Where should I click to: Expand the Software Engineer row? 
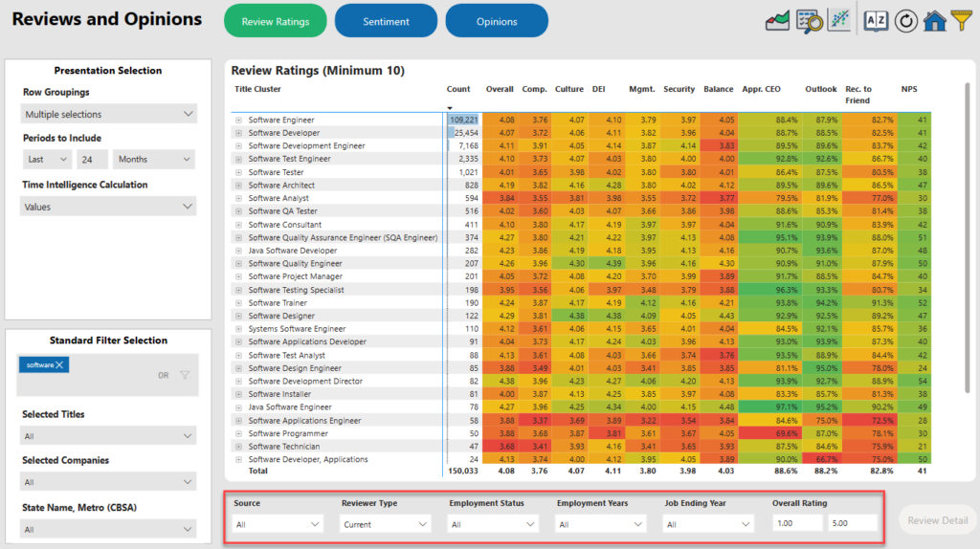click(x=238, y=120)
